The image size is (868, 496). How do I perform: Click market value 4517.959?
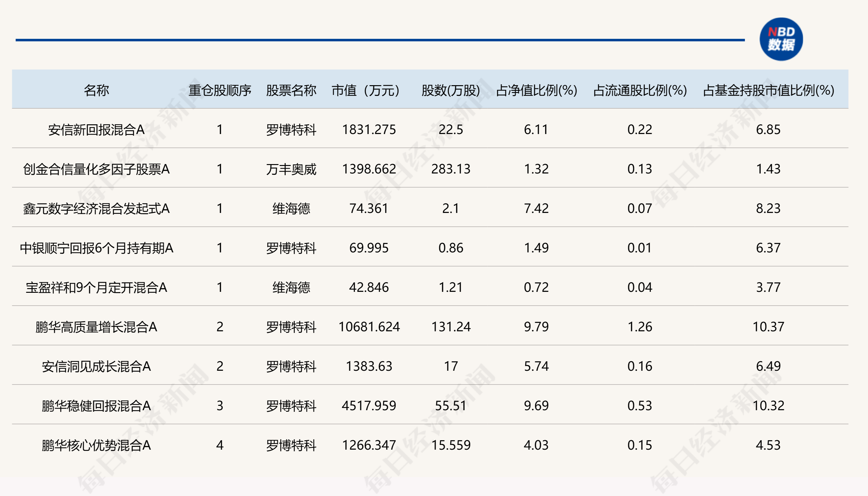pyautogui.click(x=369, y=406)
